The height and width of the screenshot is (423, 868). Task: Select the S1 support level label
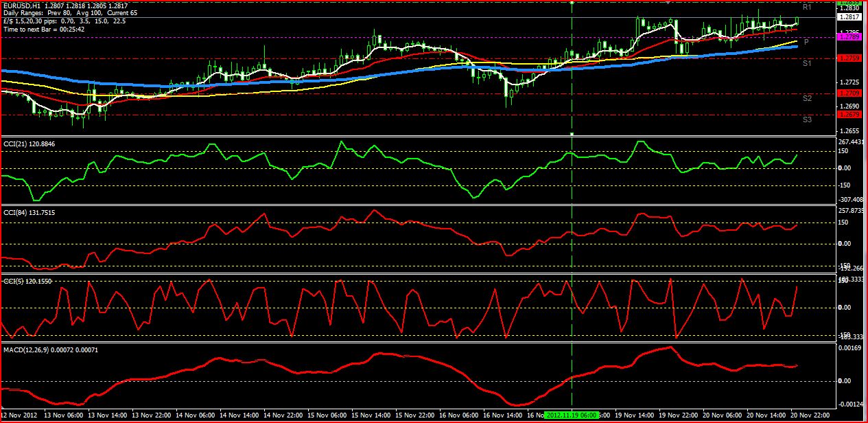click(807, 63)
